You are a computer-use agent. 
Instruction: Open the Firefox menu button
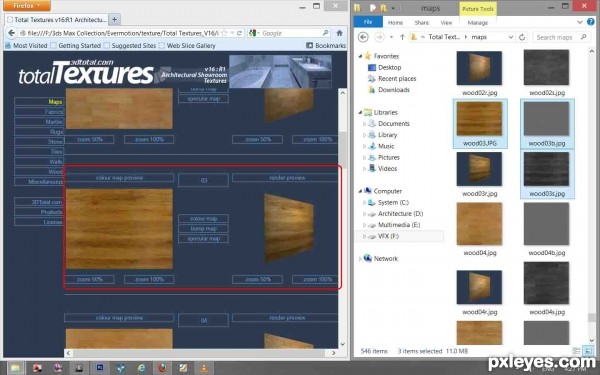point(26,6)
